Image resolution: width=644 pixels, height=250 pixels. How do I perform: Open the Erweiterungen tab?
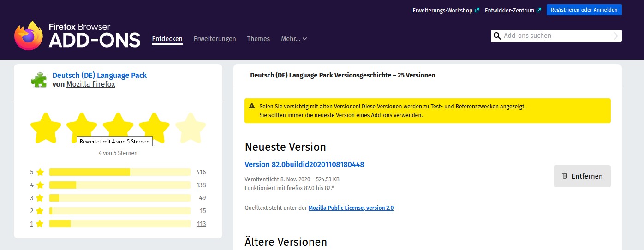tap(215, 39)
